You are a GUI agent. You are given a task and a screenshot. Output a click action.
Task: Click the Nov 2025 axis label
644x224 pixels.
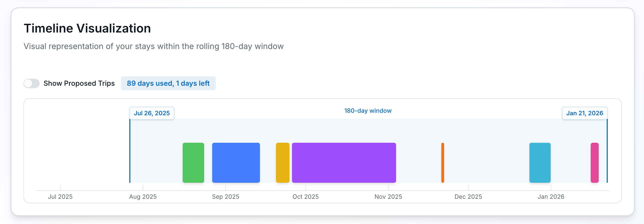pyautogui.click(x=388, y=197)
